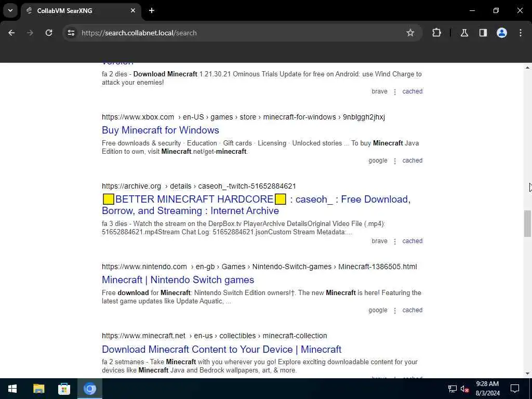
Task: Click the muted volume tray icon
Action: (x=464, y=389)
